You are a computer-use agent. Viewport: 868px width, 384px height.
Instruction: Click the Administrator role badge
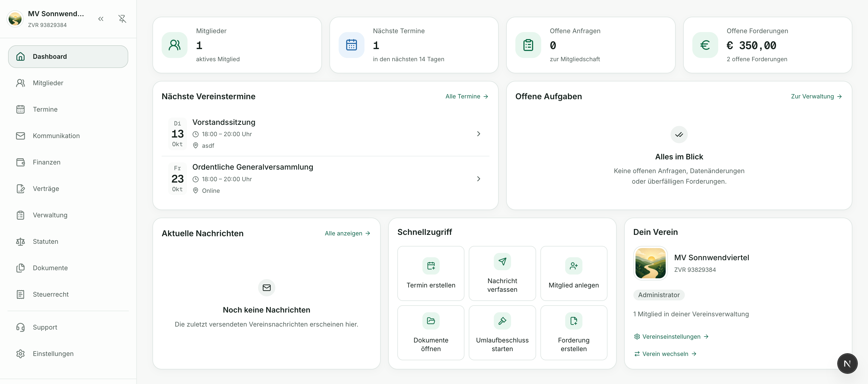tap(659, 295)
